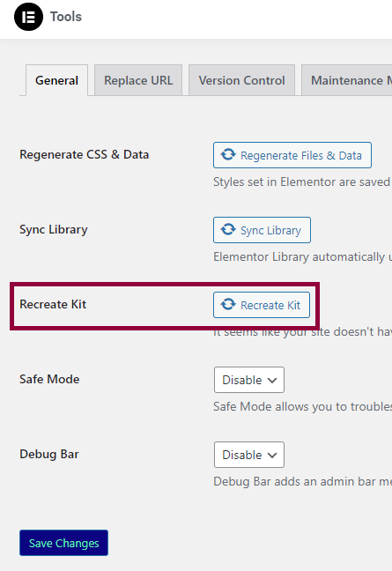Open the Maintenance Mode tab
Viewport: 392px width, 571px height.
pyautogui.click(x=346, y=80)
